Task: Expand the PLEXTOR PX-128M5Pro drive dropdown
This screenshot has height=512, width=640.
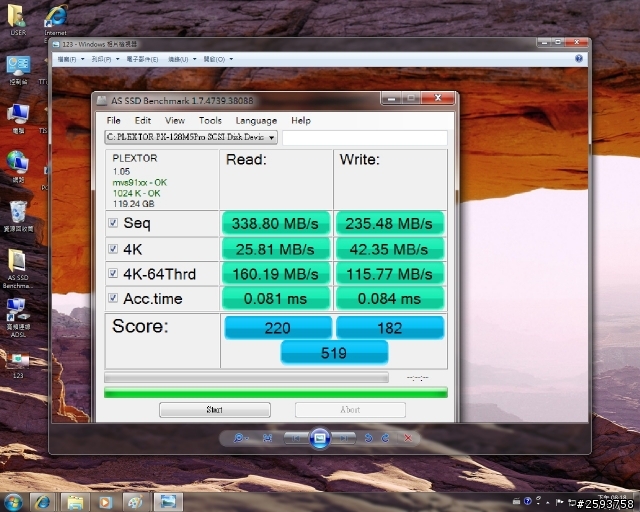Action: [x=191, y=137]
